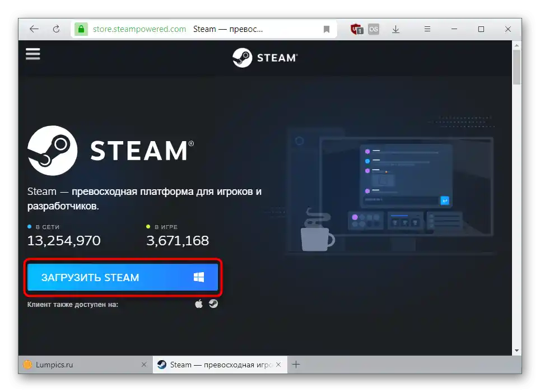Open the uBlock extension icon

[x=357, y=29]
